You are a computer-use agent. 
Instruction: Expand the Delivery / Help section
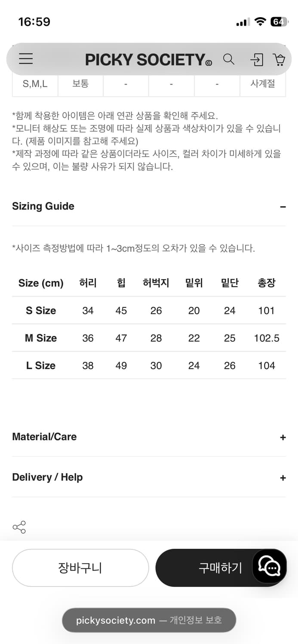point(283,477)
